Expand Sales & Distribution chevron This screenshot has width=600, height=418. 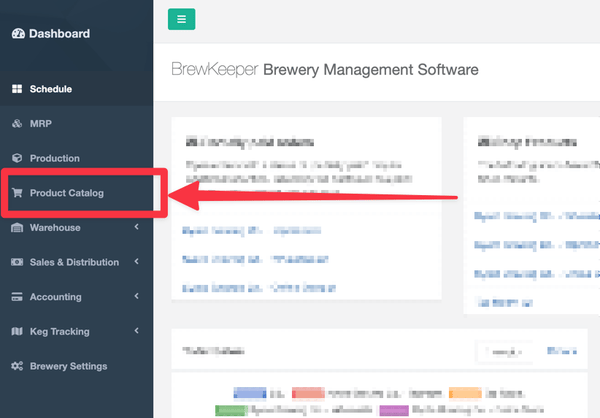pyautogui.click(x=137, y=261)
